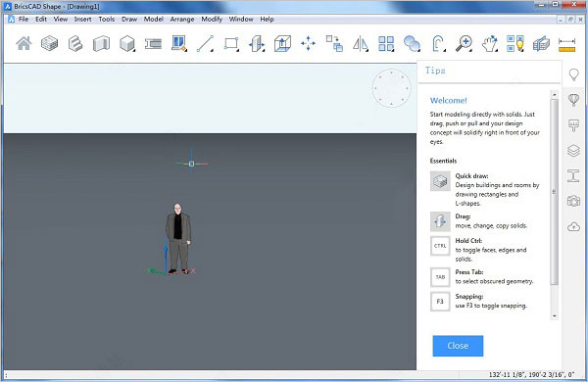
Task: Select the Extrude push-pull tool
Action: click(283, 43)
